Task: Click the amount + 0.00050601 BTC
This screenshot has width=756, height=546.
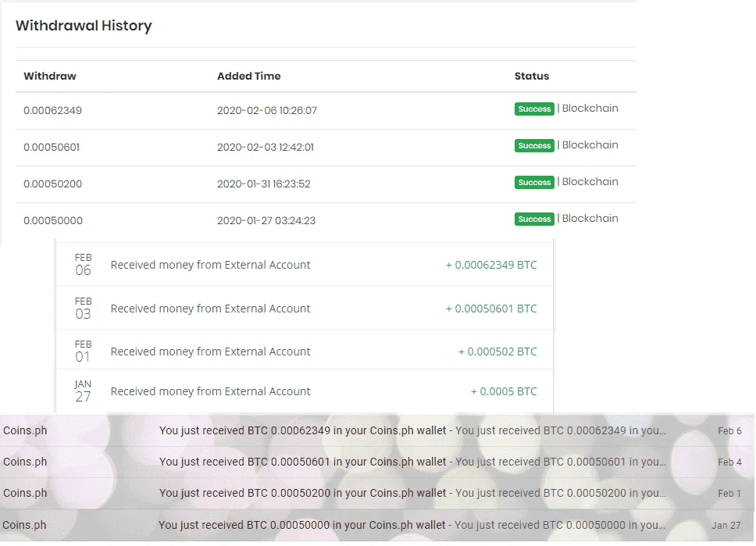Action: point(490,309)
